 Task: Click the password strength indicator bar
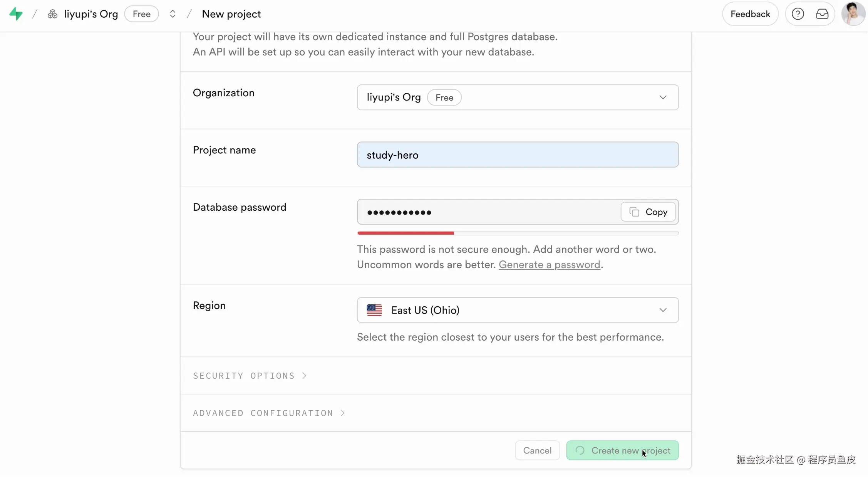517,233
